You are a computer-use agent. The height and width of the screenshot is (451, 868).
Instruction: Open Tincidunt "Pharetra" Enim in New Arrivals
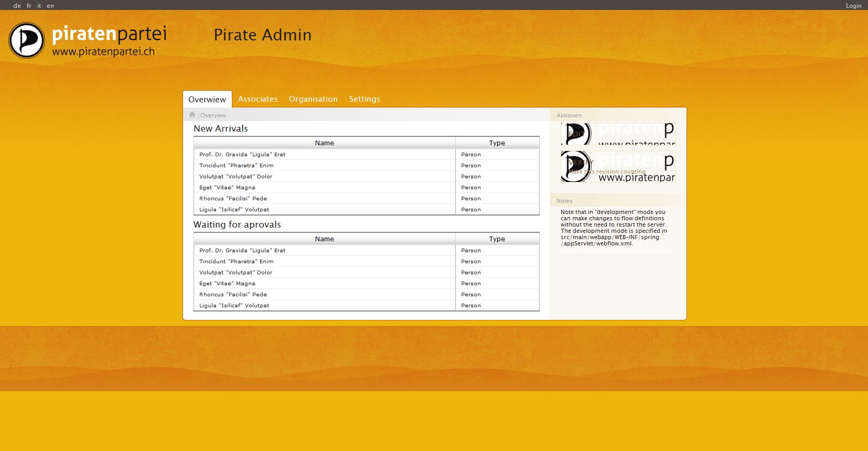coord(237,166)
